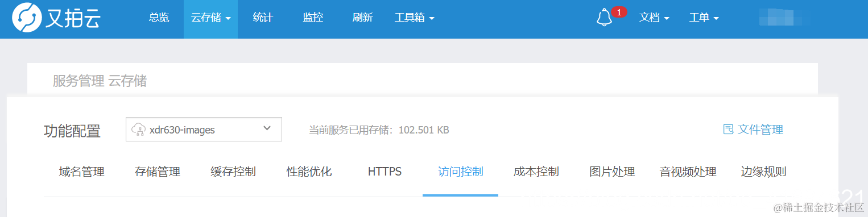Switch to the 性能优化 tab

(309, 172)
